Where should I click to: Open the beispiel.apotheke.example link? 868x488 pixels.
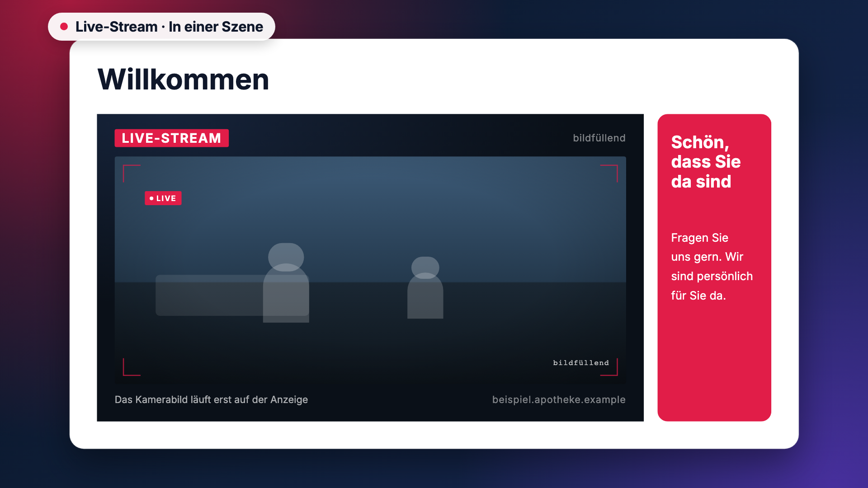tap(559, 399)
